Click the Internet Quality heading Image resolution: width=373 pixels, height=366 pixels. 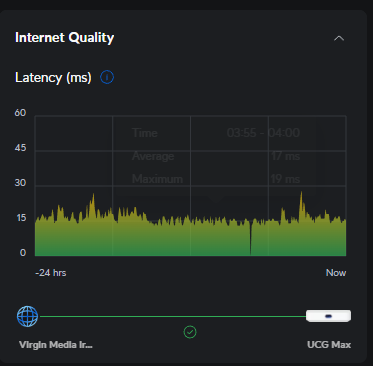(65, 37)
